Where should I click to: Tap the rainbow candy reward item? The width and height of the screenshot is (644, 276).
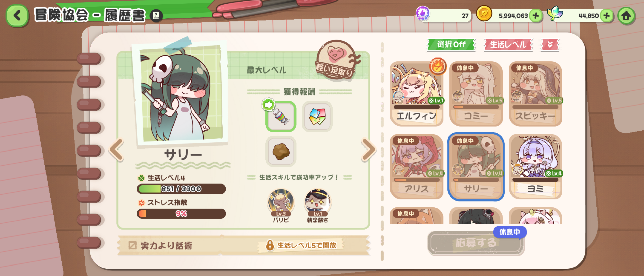click(281, 117)
